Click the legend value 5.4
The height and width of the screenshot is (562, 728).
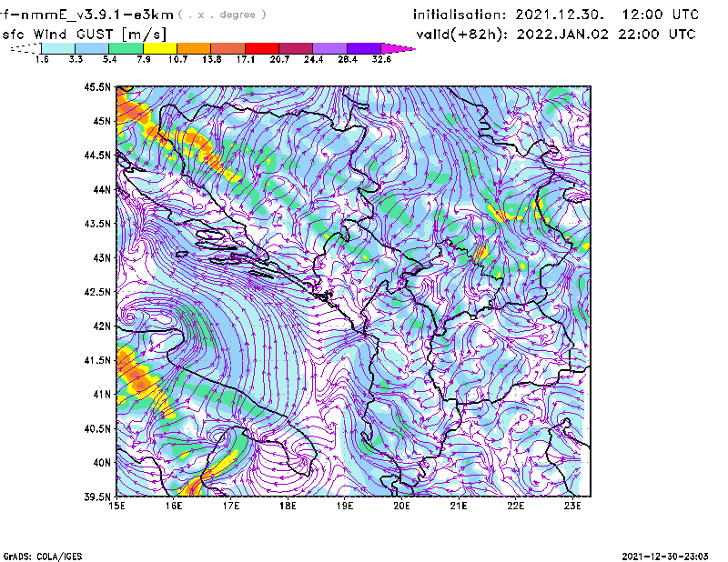[109, 59]
